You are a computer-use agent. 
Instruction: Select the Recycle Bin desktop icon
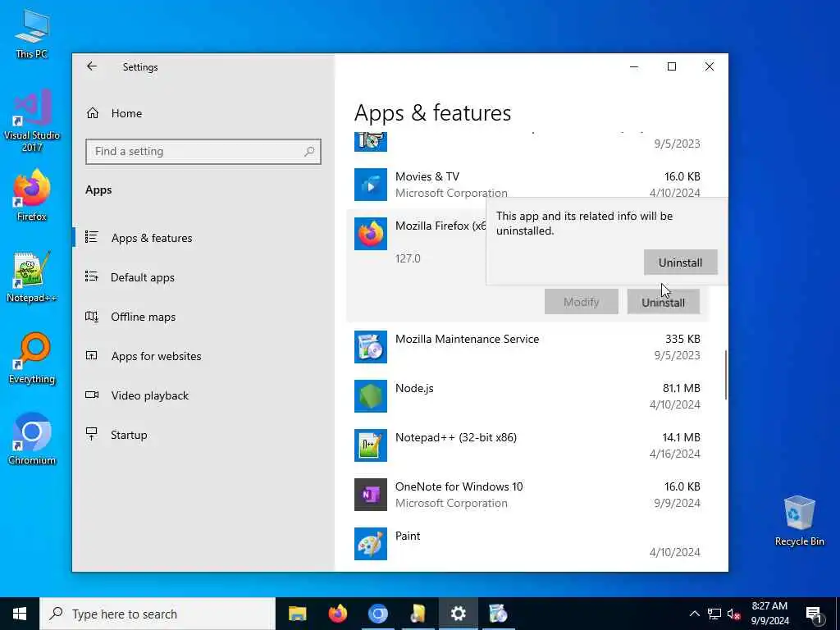coord(799,521)
